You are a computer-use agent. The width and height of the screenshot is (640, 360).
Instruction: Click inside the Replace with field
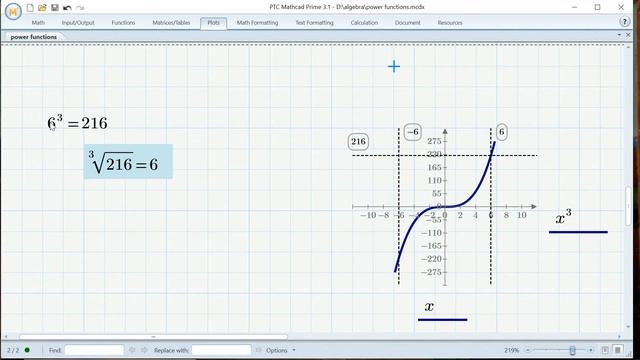click(221, 350)
